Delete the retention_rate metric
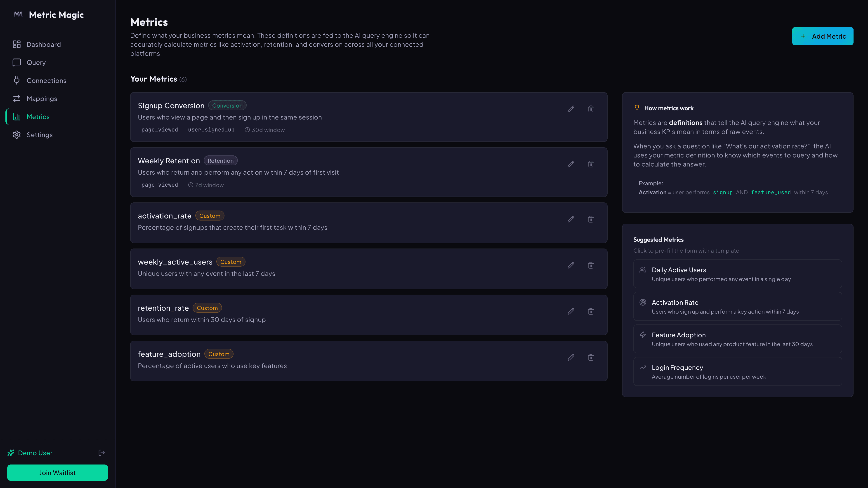Image resolution: width=868 pixels, height=488 pixels. coord(591,312)
